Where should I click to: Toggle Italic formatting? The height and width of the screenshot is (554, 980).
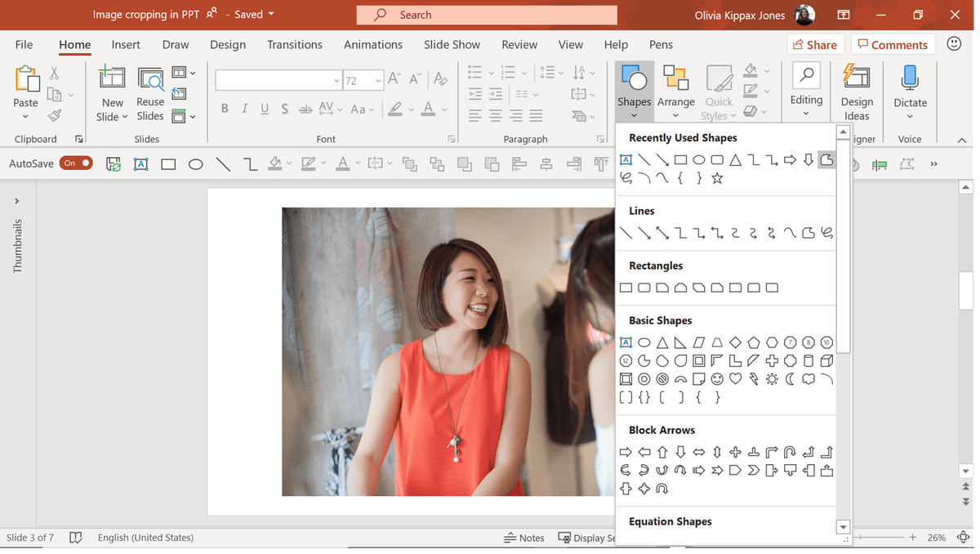(x=243, y=109)
